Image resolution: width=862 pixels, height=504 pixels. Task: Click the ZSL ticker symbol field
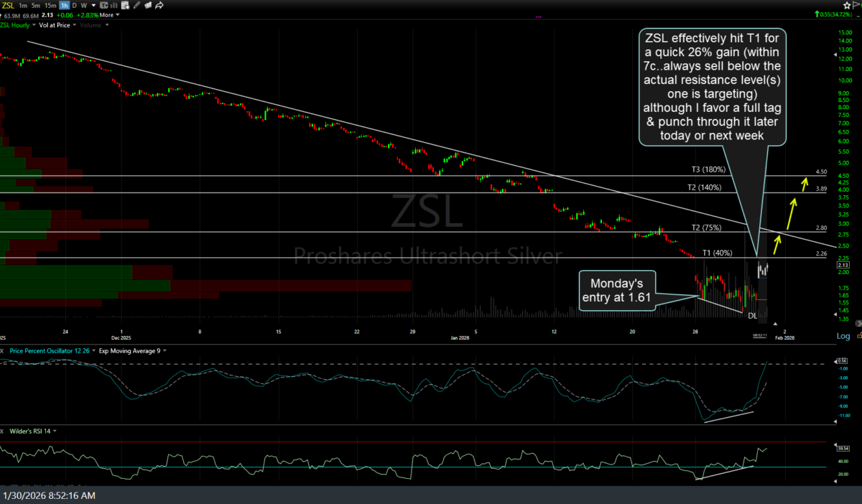8,6
